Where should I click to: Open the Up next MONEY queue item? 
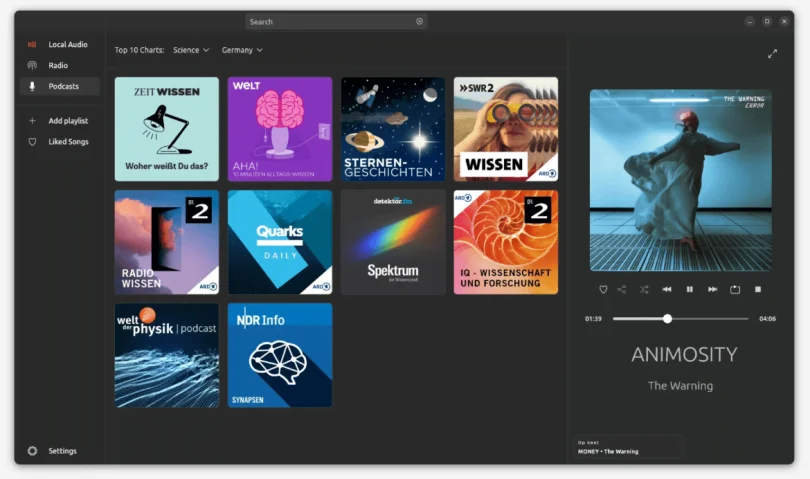click(628, 447)
